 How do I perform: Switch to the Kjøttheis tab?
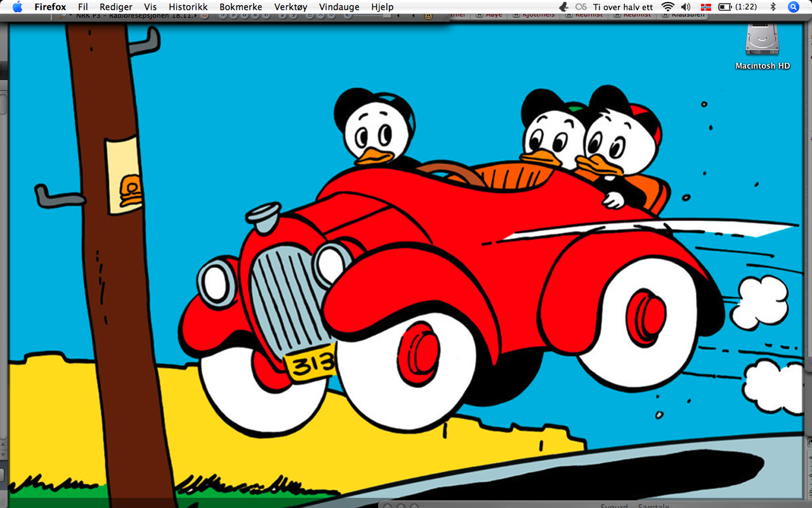tap(536, 17)
